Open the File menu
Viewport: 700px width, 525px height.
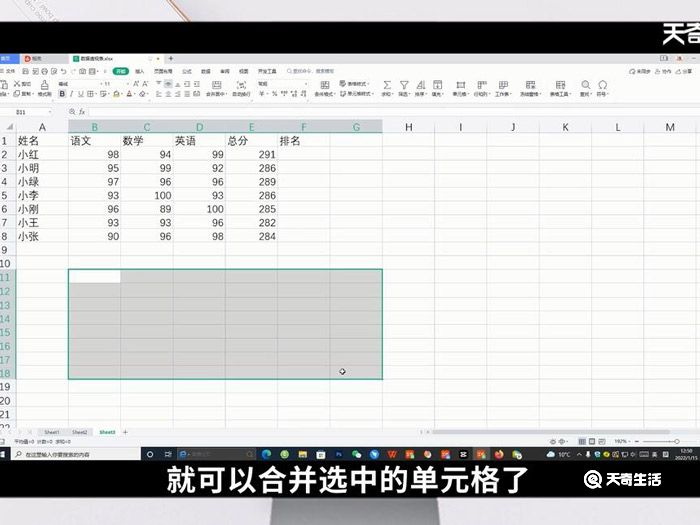(x=8, y=71)
